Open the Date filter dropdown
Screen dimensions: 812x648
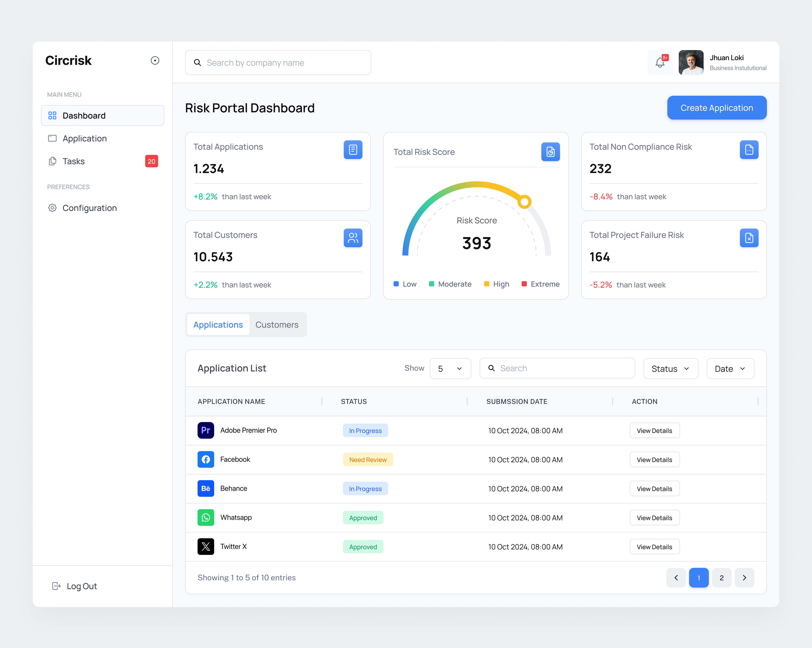coord(730,368)
